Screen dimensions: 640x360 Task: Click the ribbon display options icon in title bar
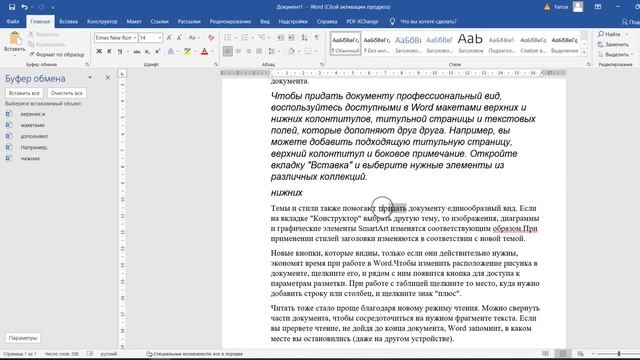tap(598, 7)
